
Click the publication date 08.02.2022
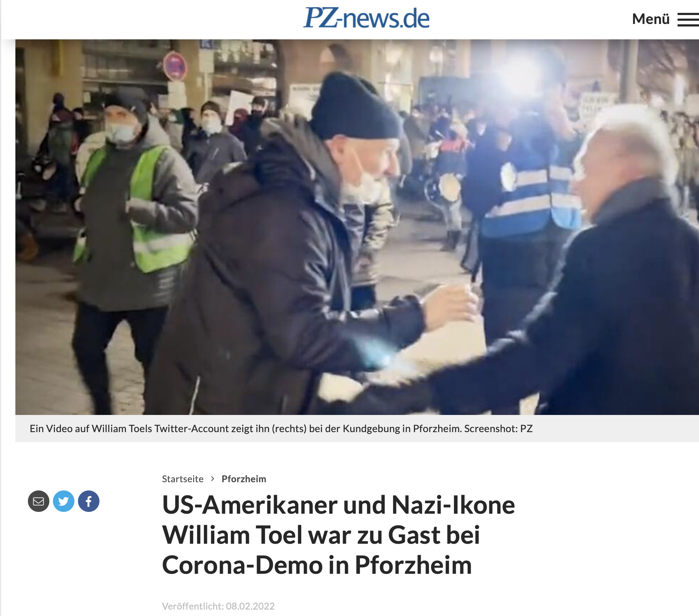pos(250,606)
